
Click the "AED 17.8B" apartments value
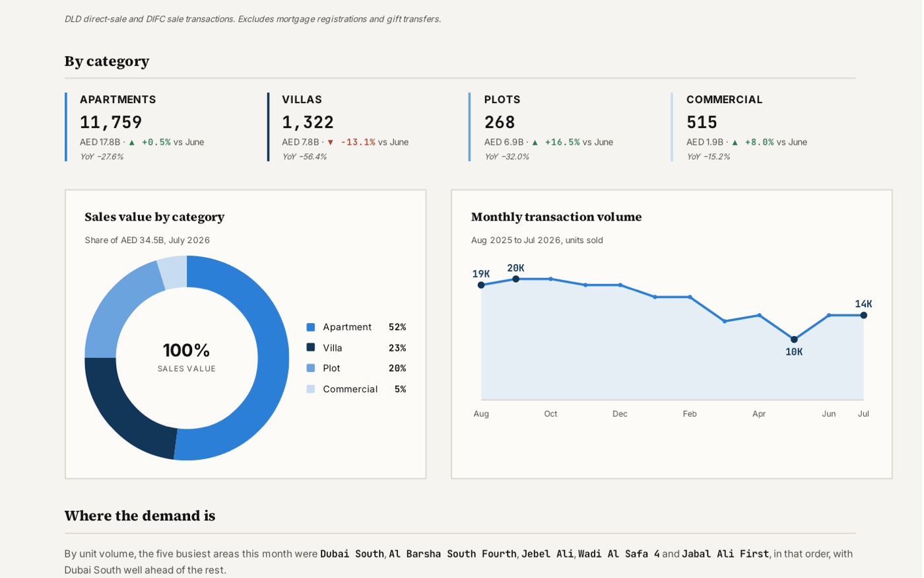pos(100,142)
